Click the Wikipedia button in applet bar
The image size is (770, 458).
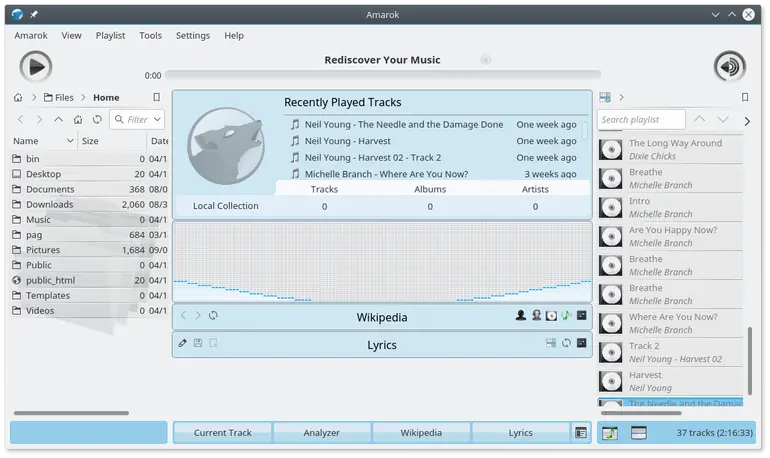coord(421,432)
